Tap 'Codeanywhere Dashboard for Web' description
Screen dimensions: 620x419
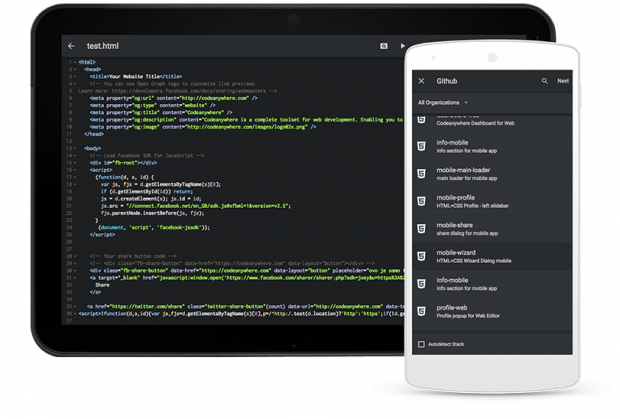click(x=475, y=123)
